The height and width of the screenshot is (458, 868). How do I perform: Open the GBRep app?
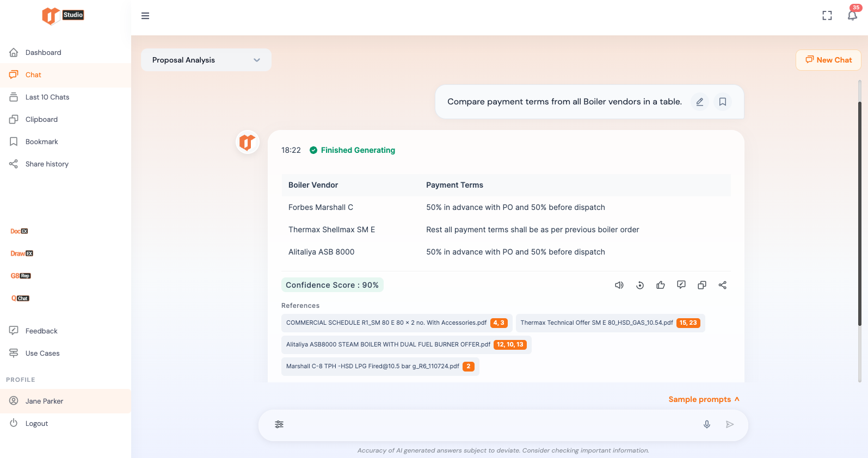pyautogui.click(x=21, y=276)
